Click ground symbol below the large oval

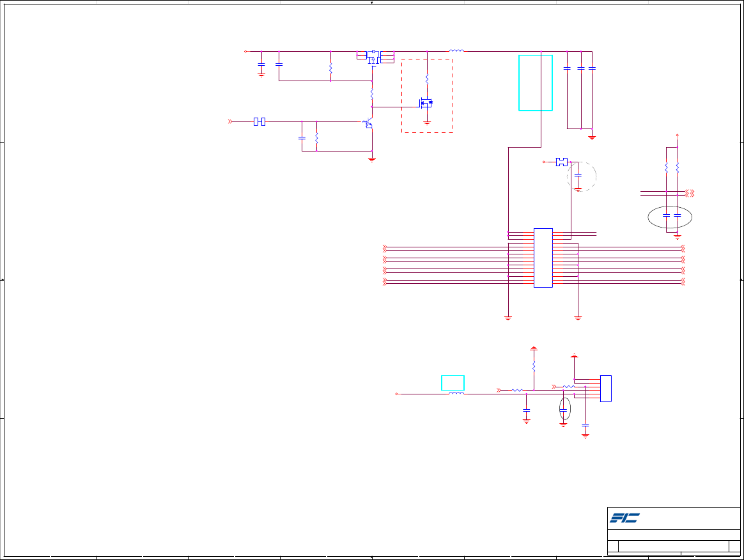click(678, 237)
